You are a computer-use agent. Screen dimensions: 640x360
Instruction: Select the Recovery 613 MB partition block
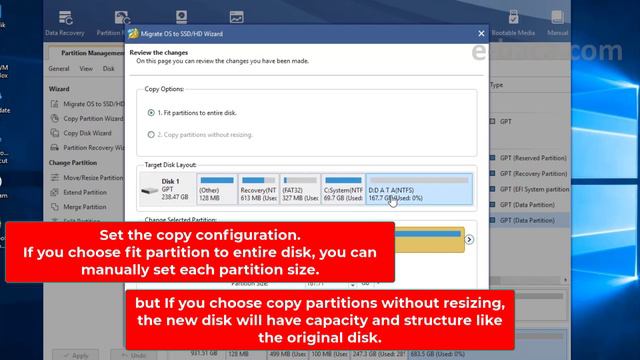pyautogui.click(x=259, y=189)
